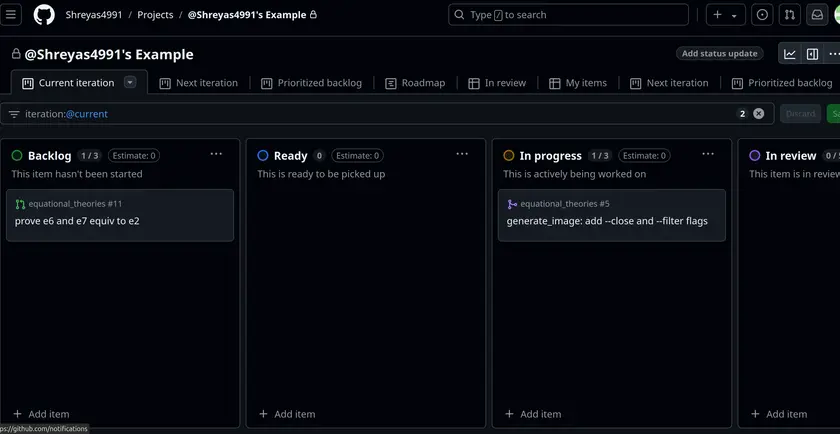The width and height of the screenshot is (840, 434).
Task: Open the Insights chart icon
Action: click(790, 54)
